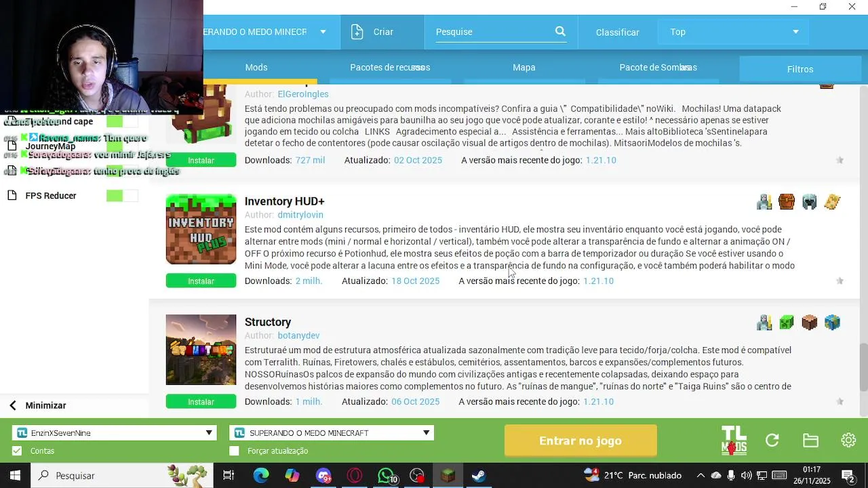Open author dmitrylovin link

tap(300, 215)
